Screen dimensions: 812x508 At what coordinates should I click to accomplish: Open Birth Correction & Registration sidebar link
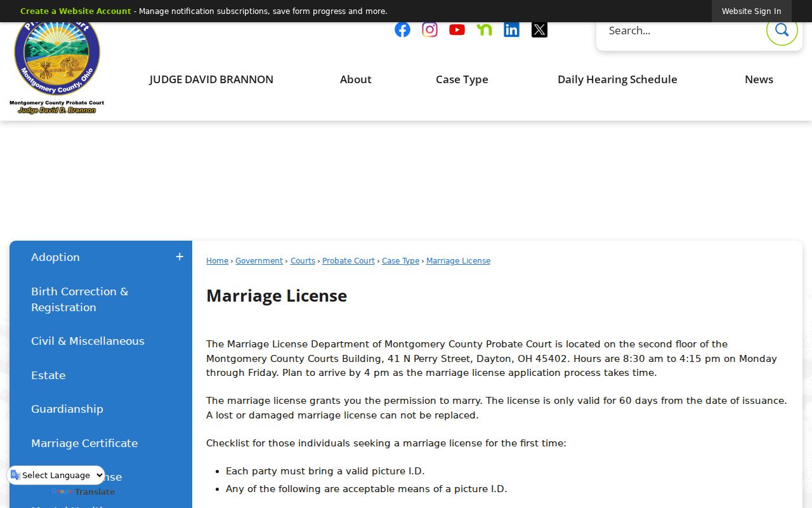click(79, 299)
